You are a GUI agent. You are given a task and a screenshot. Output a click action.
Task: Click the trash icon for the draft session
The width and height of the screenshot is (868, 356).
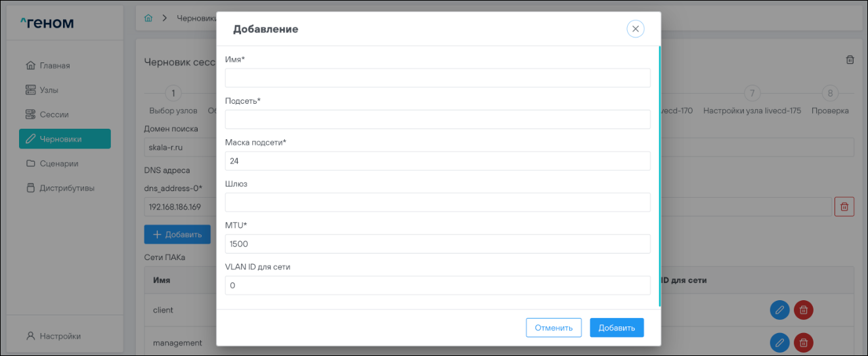pos(850,60)
